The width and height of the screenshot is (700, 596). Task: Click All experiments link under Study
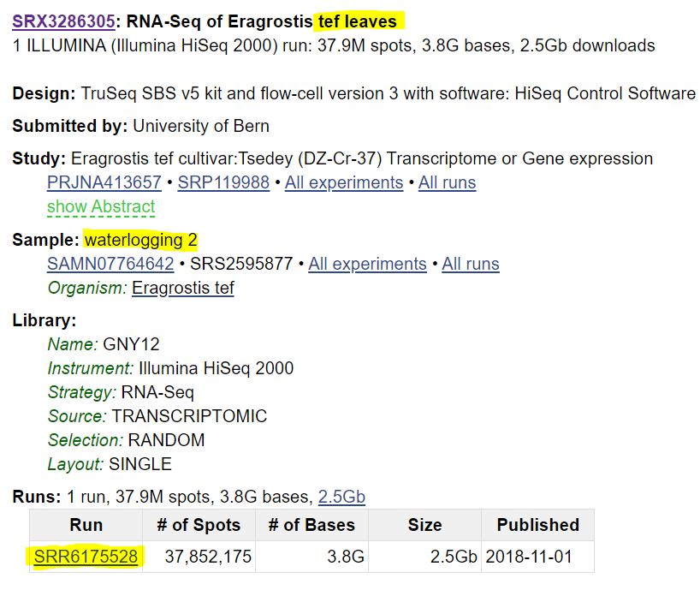(x=344, y=182)
